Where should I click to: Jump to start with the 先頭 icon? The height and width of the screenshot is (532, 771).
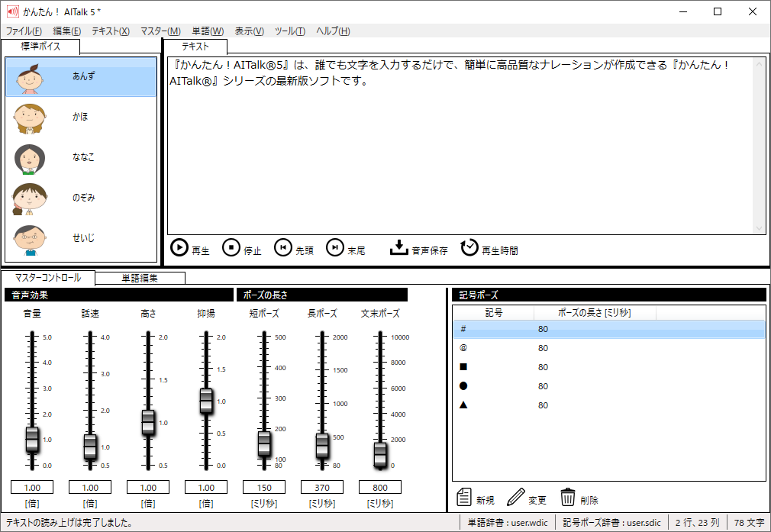(283, 247)
